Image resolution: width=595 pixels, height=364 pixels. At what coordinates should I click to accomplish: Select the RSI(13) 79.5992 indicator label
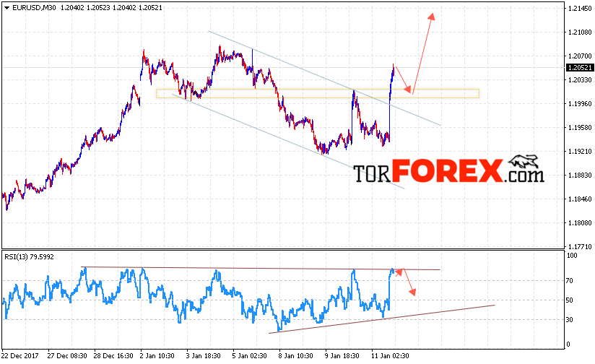point(29,257)
